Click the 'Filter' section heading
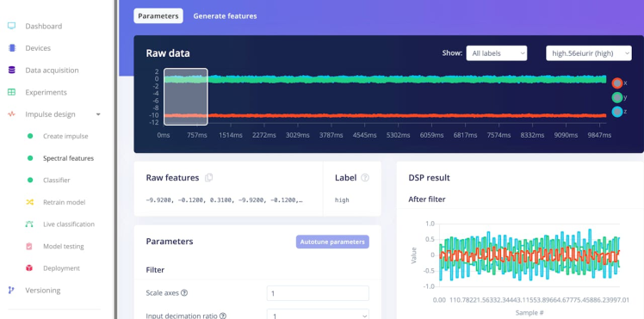This screenshot has height=319, width=644. [x=155, y=270]
